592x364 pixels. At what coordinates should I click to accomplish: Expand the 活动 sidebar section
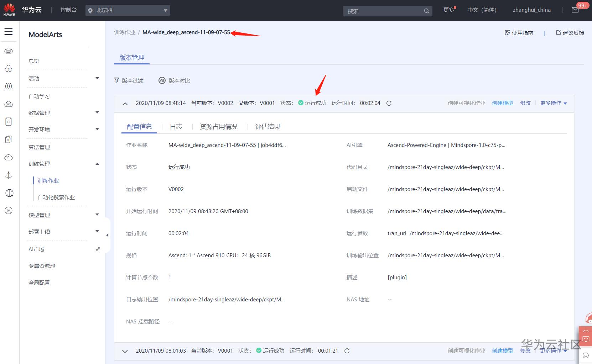(97, 78)
